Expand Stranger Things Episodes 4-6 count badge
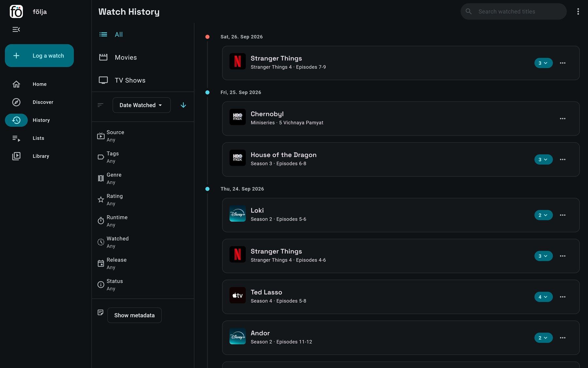The width and height of the screenshot is (588, 368). click(543, 256)
